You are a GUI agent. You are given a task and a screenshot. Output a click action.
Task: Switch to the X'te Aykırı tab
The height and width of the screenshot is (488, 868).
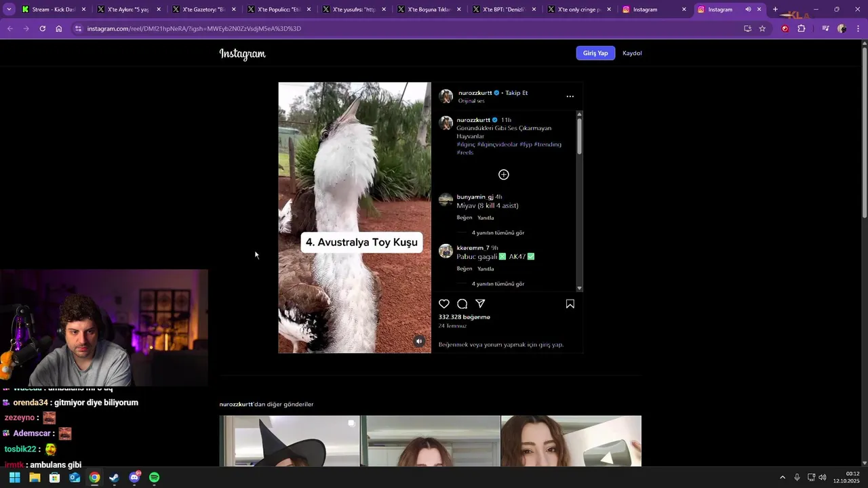tap(127, 9)
